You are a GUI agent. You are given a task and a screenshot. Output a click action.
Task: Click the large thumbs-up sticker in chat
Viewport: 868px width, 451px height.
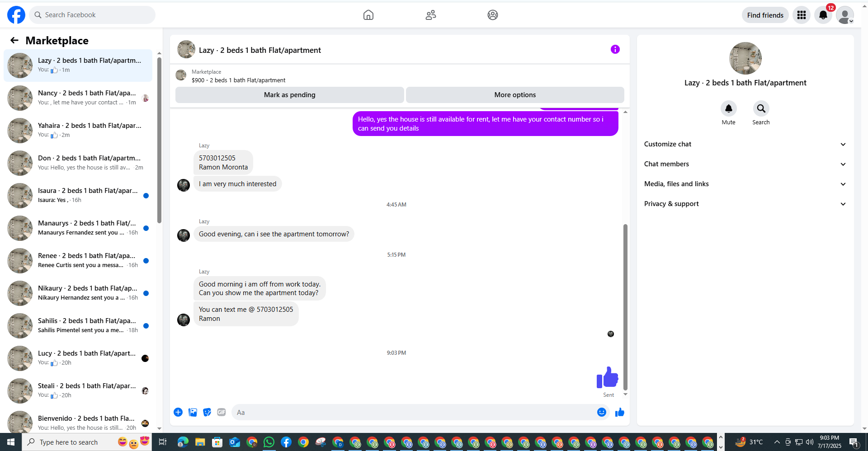click(x=607, y=377)
